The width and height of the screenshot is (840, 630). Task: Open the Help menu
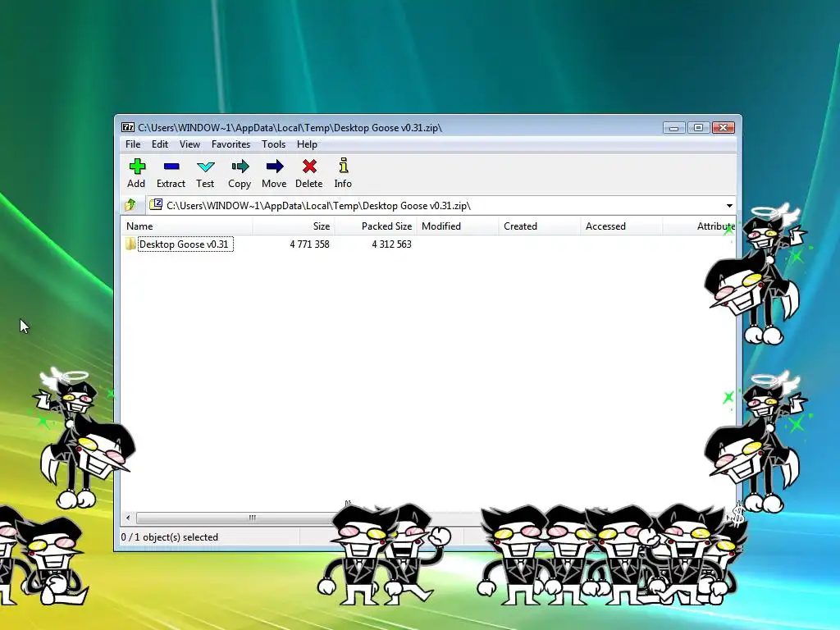307,144
